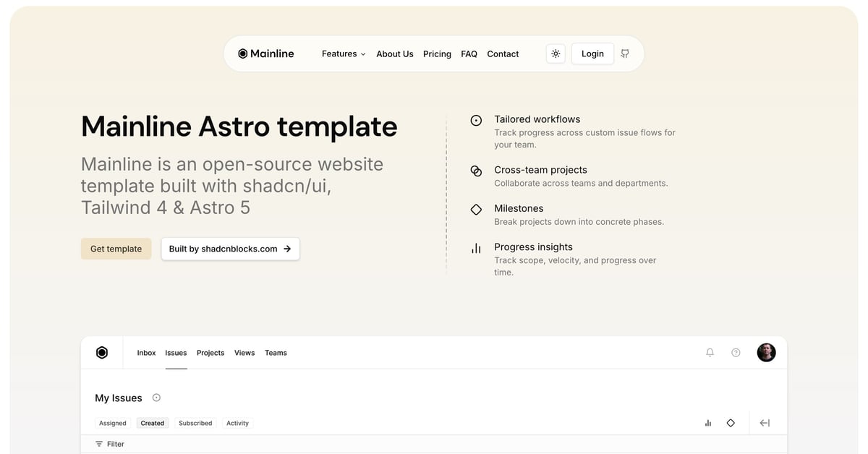Image resolution: width=868 pixels, height=454 pixels.
Task: Click the Milestones heading text
Action: click(519, 208)
